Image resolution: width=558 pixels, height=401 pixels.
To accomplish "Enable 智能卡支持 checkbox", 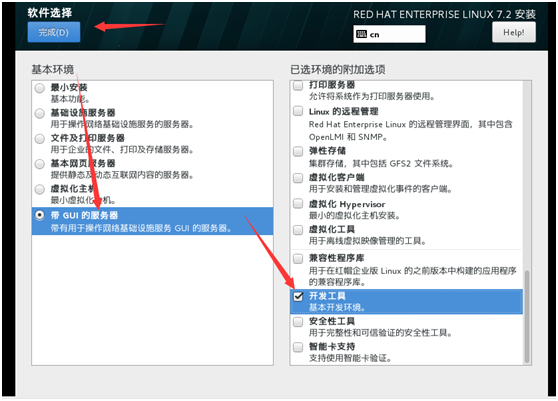I will pos(298,347).
